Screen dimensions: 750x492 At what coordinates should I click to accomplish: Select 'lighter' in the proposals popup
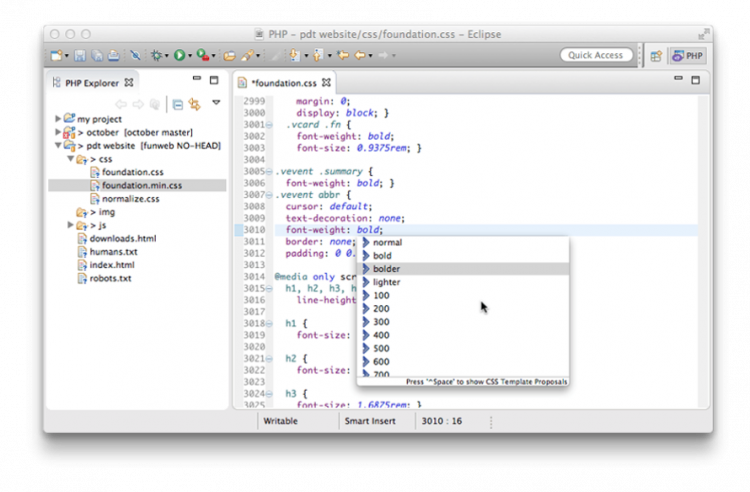click(x=387, y=282)
